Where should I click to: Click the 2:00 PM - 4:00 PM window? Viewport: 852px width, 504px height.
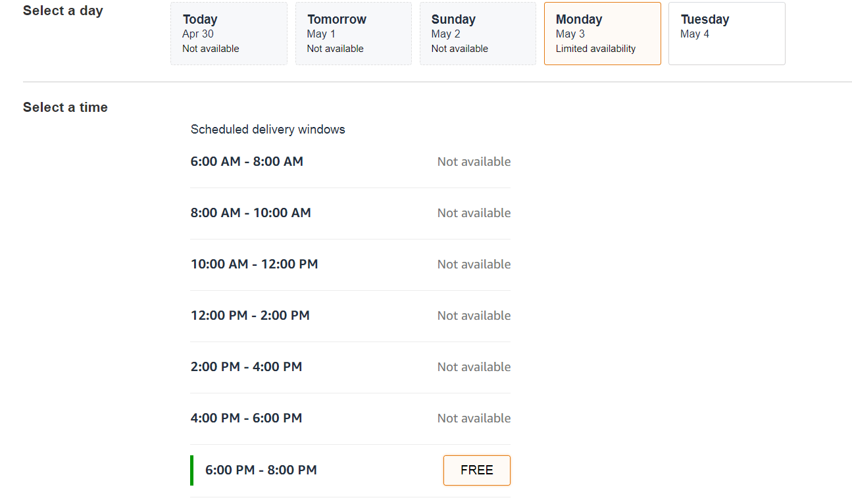(x=246, y=367)
